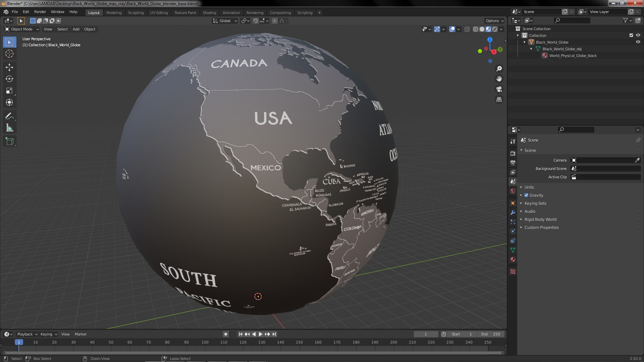
Task: Open the Object Mode dropdown
Action: pyautogui.click(x=22, y=29)
